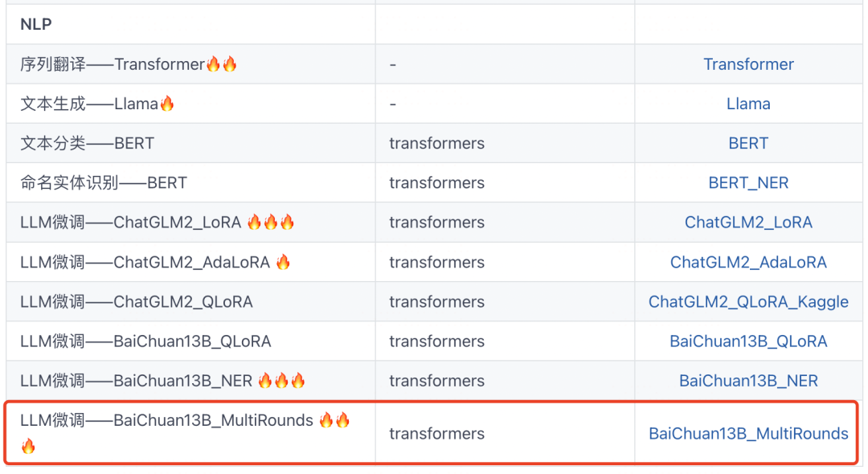Click fire emoji after ChatGLM2_AdaLoRA label
868x474 pixels.
click(x=283, y=262)
